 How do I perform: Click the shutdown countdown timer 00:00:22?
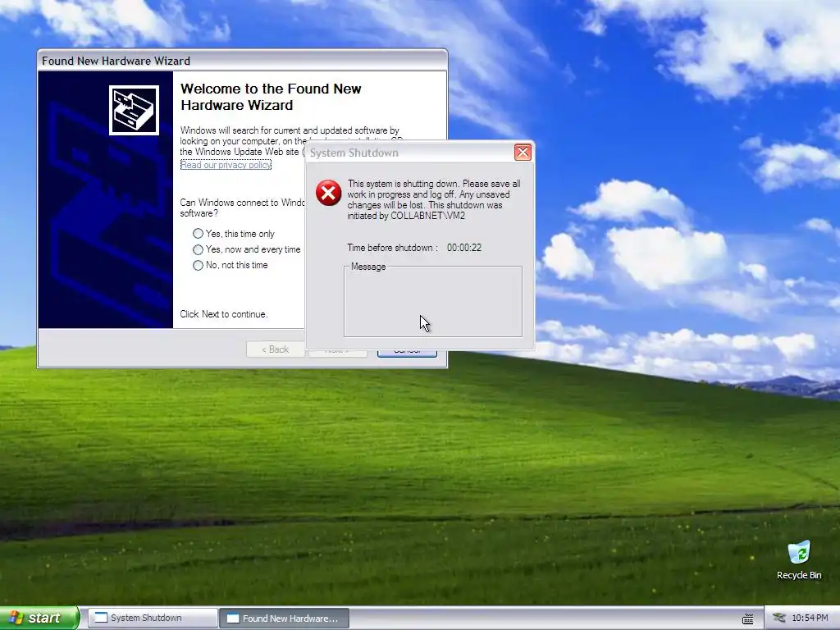(464, 248)
